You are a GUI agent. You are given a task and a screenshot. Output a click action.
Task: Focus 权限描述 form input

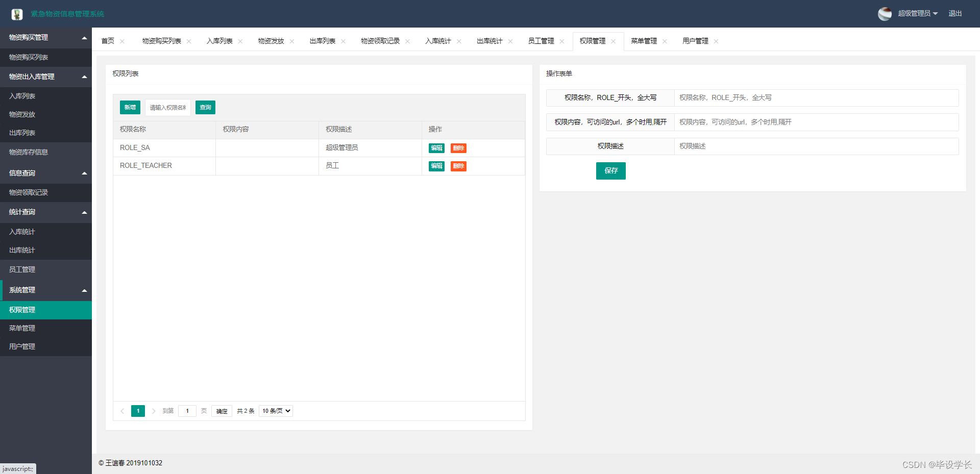tap(817, 146)
